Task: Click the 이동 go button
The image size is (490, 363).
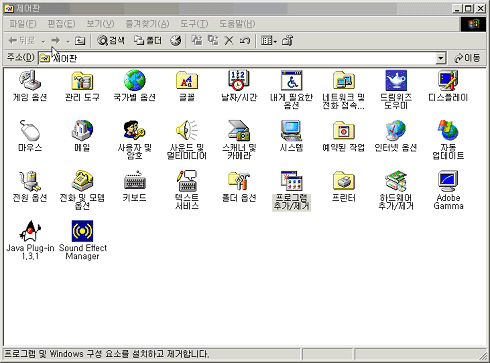Action: pyautogui.click(x=467, y=58)
